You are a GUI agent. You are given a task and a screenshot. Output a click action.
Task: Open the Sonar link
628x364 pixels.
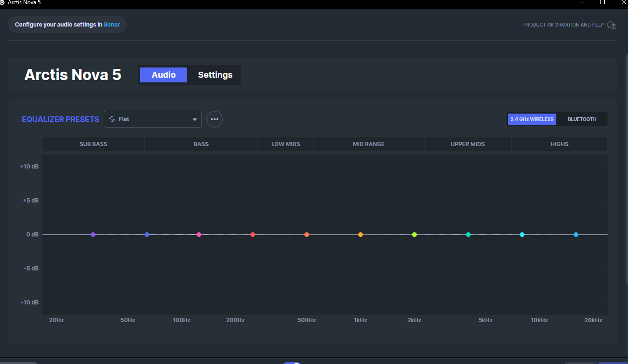112,25
